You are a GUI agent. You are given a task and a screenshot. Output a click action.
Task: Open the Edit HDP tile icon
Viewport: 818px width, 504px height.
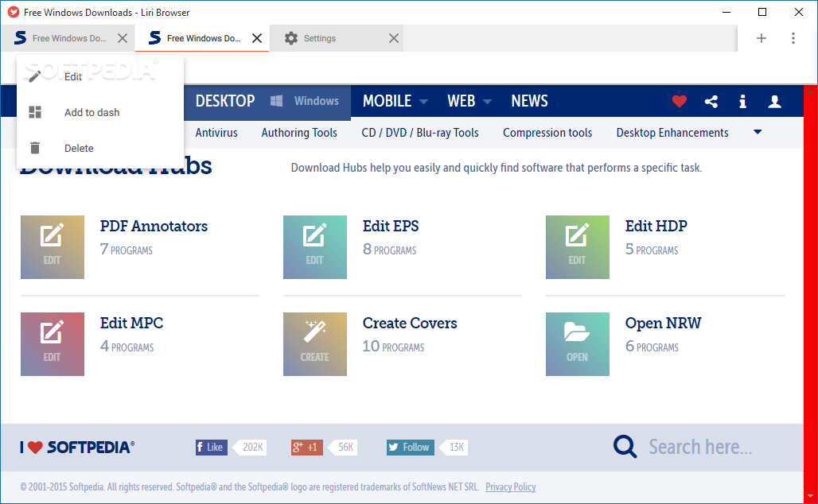pyautogui.click(x=578, y=247)
